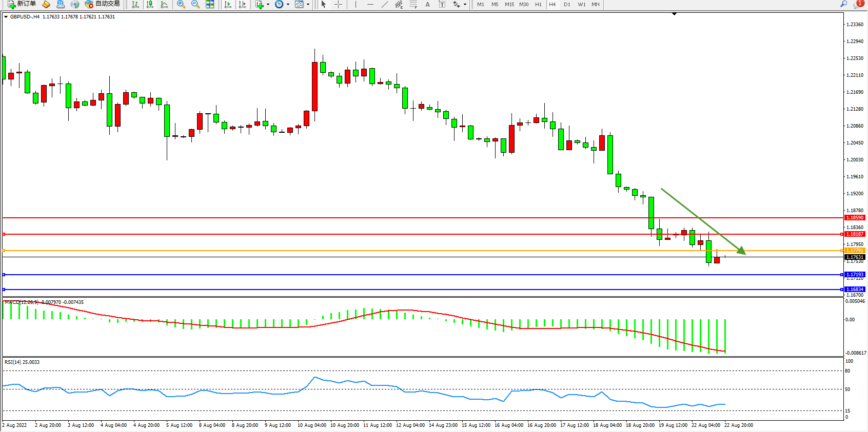This screenshot has height=432, width=868.
Task: Switch chart to line chart mode
Action: point(164,4)
